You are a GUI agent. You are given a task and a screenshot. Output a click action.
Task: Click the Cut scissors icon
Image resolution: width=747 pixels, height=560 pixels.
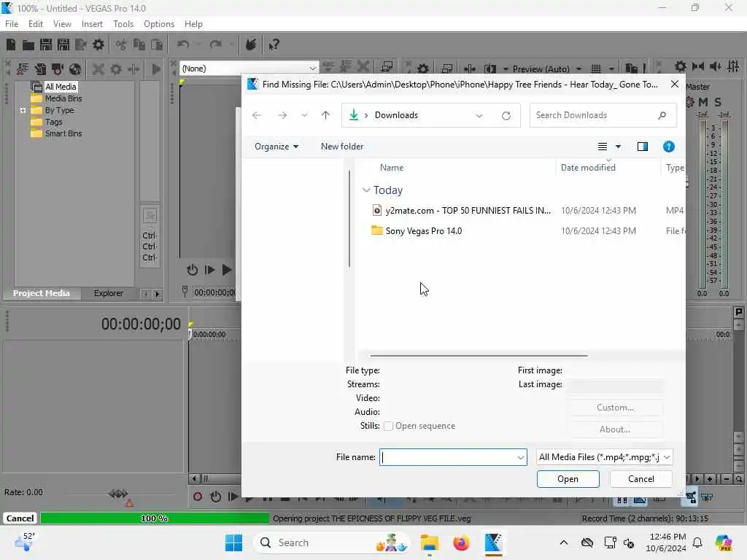point(122,44)
